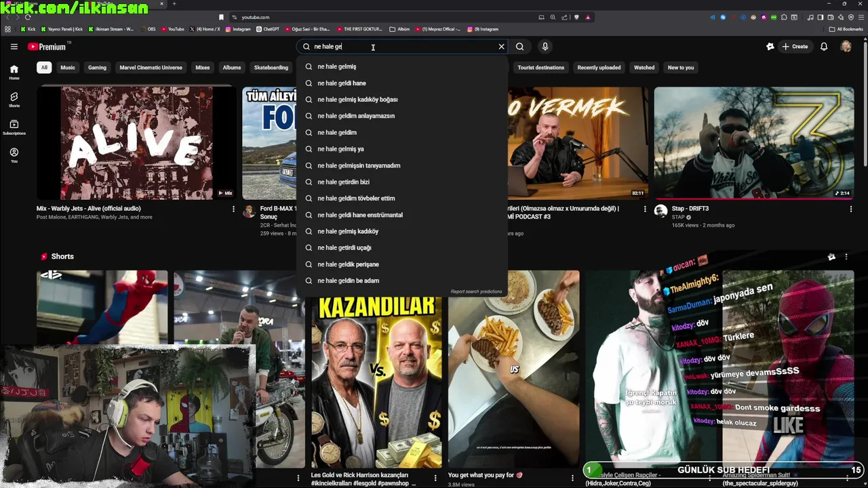Select the New to you chip
This screenshot has width=868, height=488.
point(681,67)
